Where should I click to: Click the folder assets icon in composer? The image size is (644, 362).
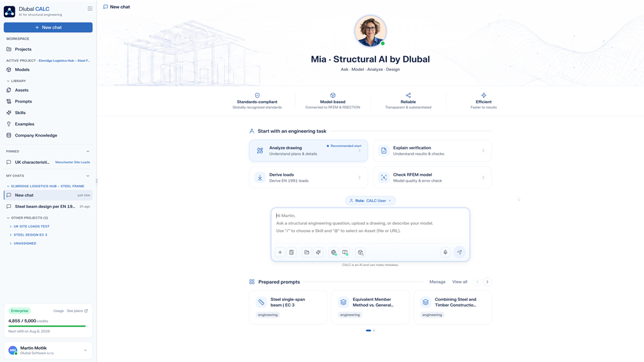coord(307,252)
